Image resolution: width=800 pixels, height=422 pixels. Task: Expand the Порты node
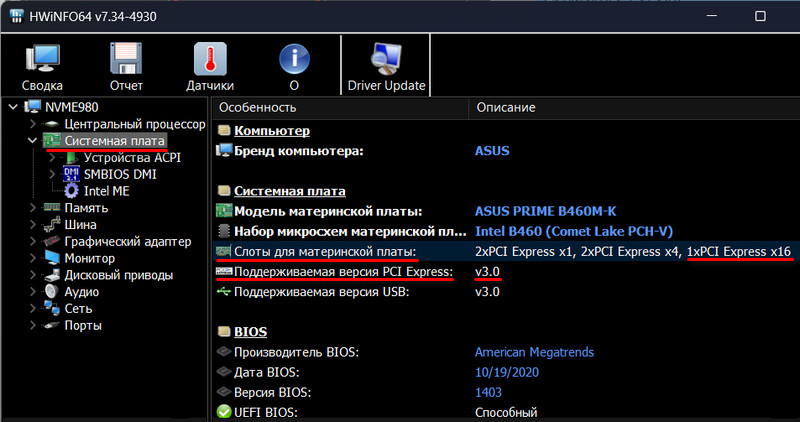(x=33, y=326)
